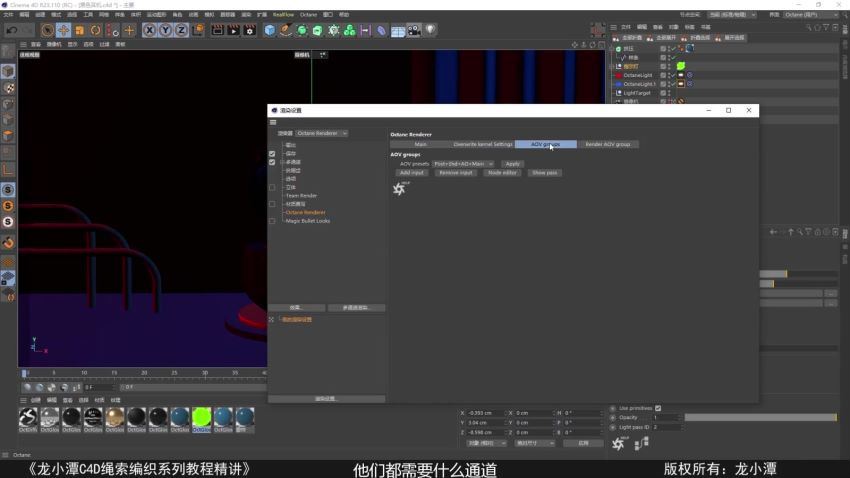Toggle the X axis lock
The height and width of the screenshot is (478, 850).
click(x=149, y=30)
